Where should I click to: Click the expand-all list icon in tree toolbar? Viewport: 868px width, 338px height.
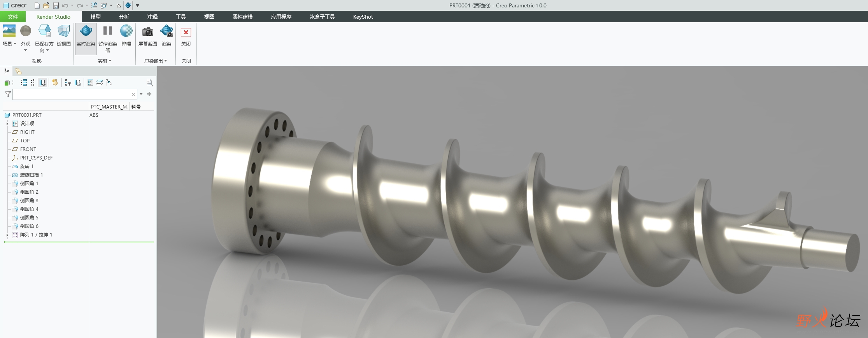[24, 82]
